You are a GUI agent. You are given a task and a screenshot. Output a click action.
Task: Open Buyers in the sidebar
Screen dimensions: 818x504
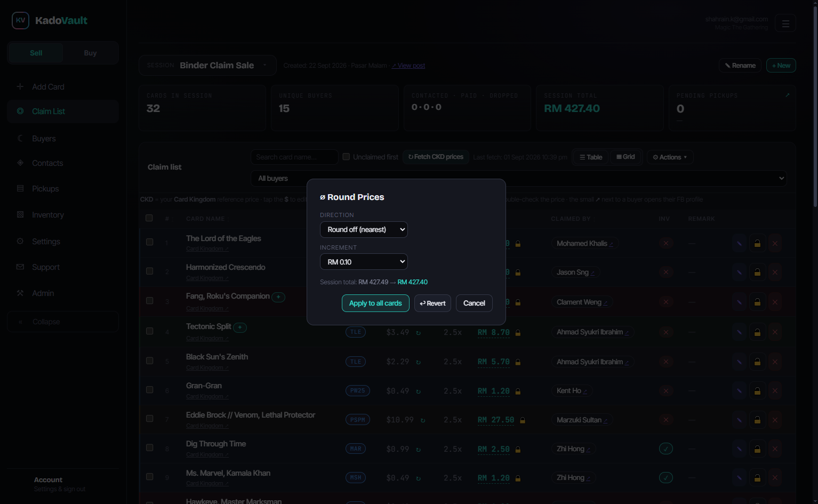pyautogui.click(x=63, y=138)
